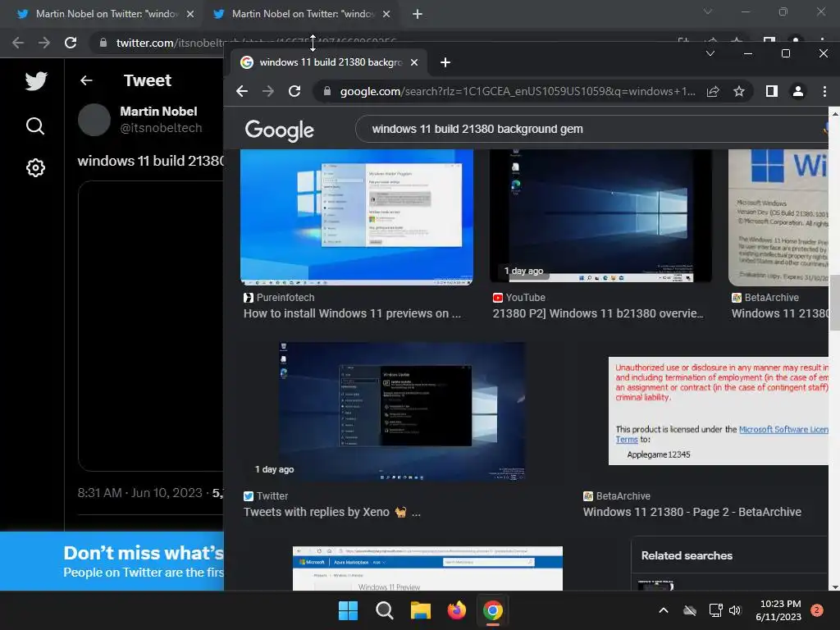Go back using the Tweet back arrow
Viewport: 840px width, 630px height.
[86, 80]
